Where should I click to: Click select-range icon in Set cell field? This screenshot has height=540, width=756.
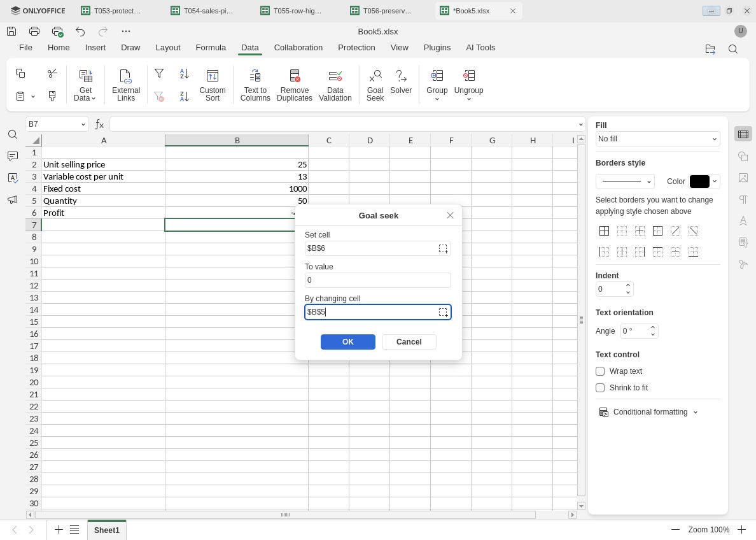[x=443, y=248]
